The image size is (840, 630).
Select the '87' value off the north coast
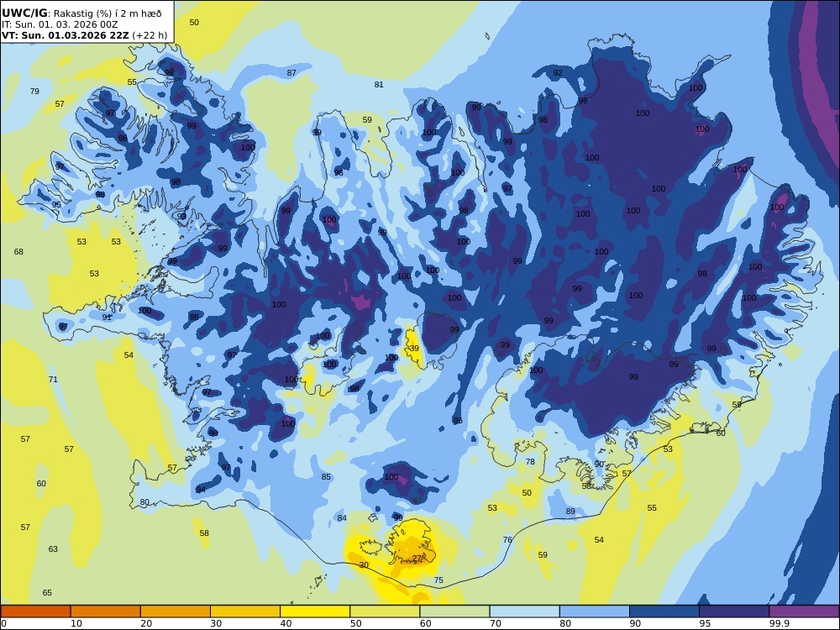click(291, 73)
